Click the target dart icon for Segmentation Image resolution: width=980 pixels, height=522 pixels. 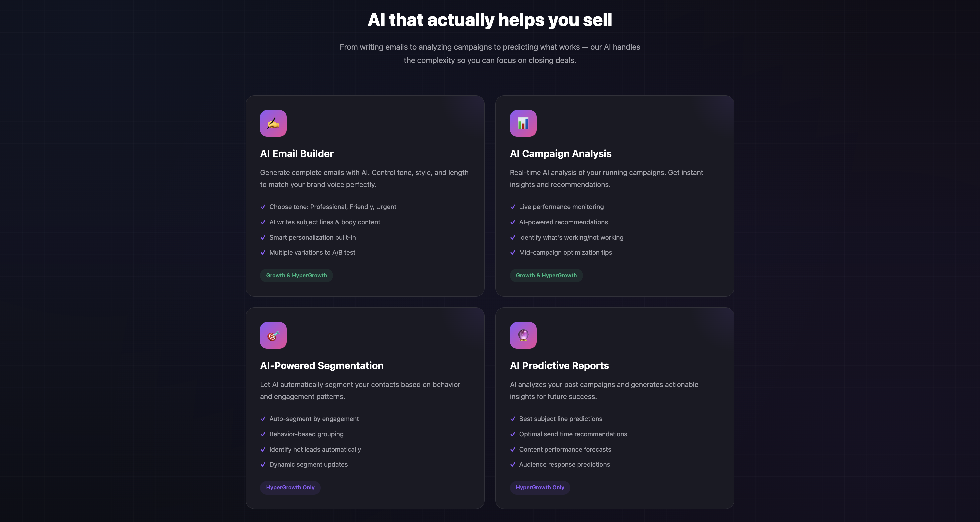tap(273, 335)
